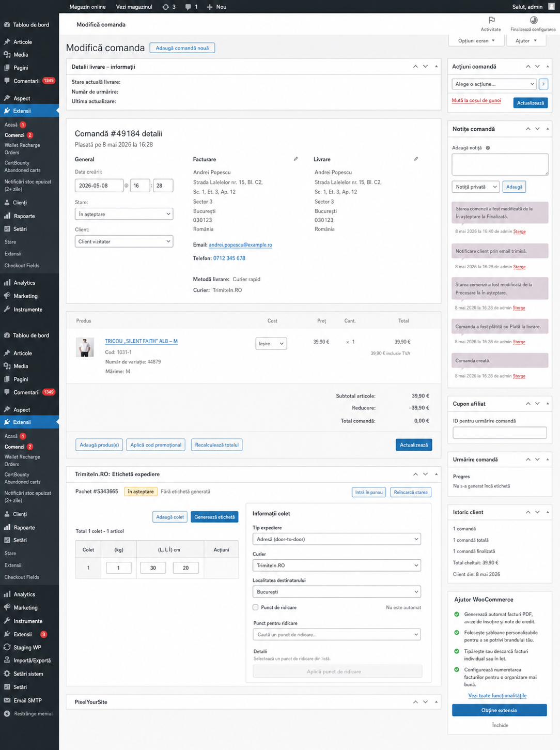Screen dimensions: 560x750
Task: Open the Client vizitator dropdown
Action: [x=124, y=241]
